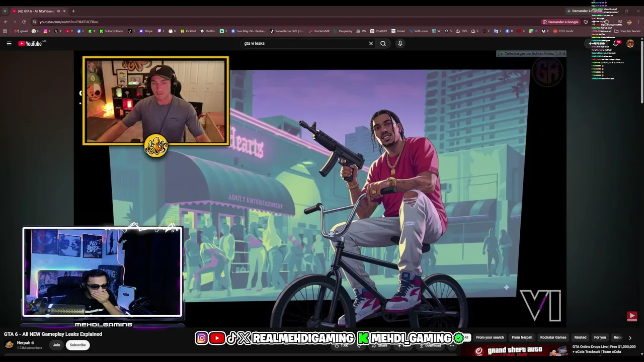This screenshot has height=362, width=644.
Task: Start voice search with the microphone icon
Action: pos(400,44)
